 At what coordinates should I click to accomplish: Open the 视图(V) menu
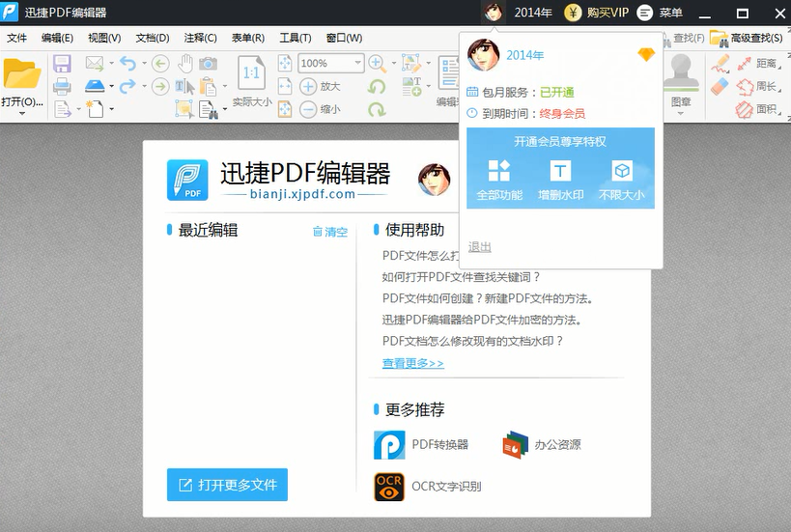(104, 38)
